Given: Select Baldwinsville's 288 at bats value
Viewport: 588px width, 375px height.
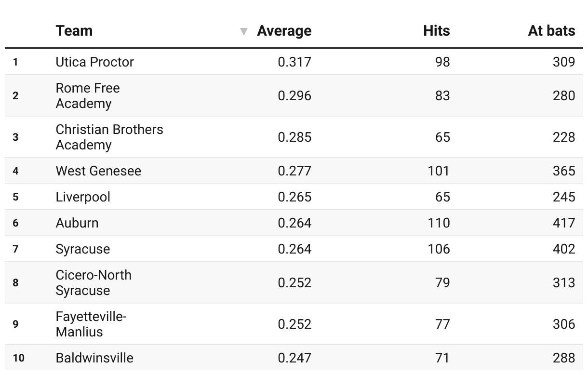Looking at the screenshot, I should coord(564,358).
